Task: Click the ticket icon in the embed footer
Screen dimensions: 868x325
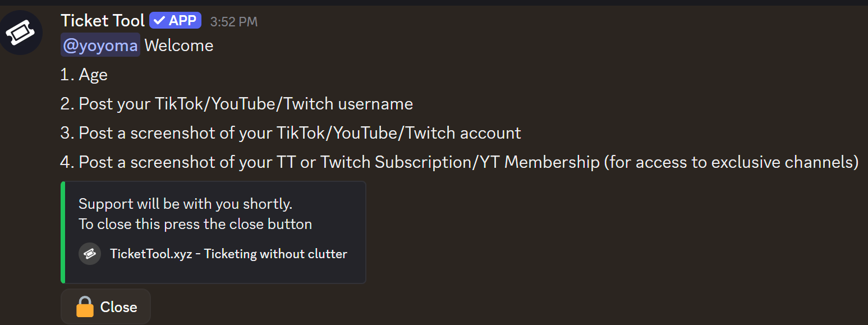Action: 90,254
